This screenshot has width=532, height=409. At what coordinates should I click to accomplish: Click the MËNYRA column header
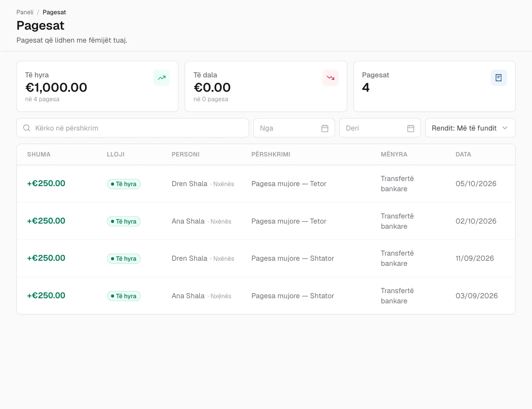coord(394,154)
